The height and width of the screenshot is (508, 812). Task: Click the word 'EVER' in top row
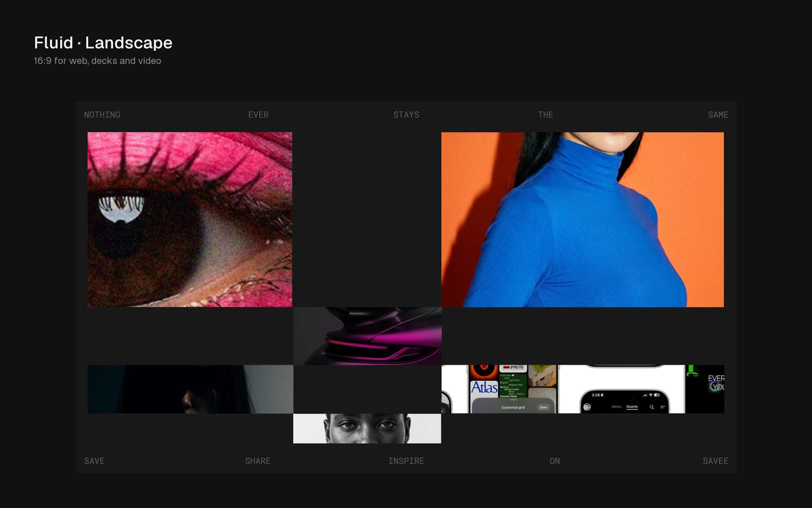click(x=258, y=115)
